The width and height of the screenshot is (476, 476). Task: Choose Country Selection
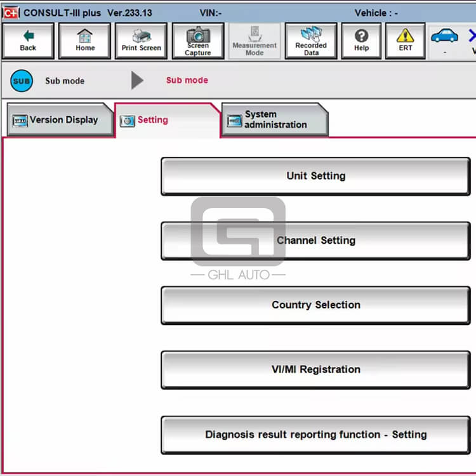point(315,305)
